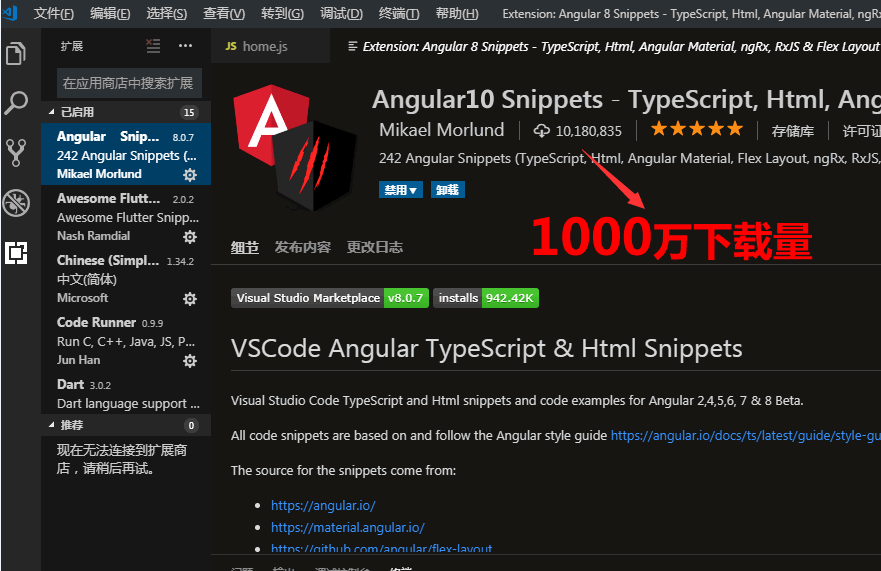Click the 卸载 uninstall button

(x=448, y=190)
